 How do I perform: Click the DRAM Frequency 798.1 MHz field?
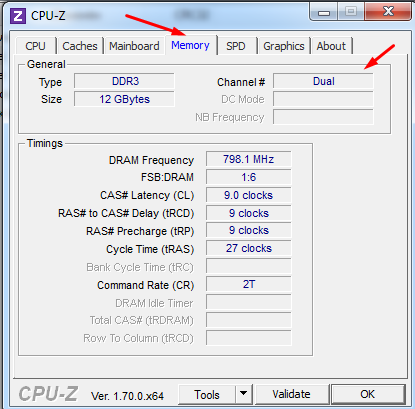tap(249, 159)
